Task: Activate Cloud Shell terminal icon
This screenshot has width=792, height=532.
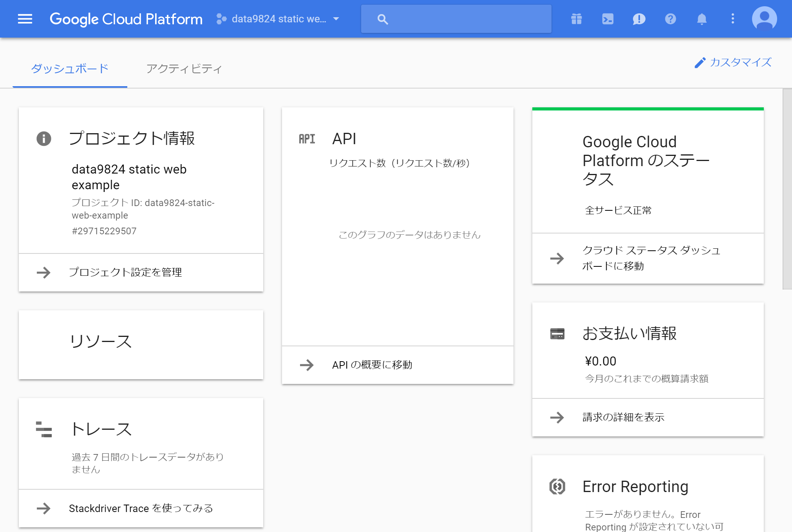Action: click(608, 19)
